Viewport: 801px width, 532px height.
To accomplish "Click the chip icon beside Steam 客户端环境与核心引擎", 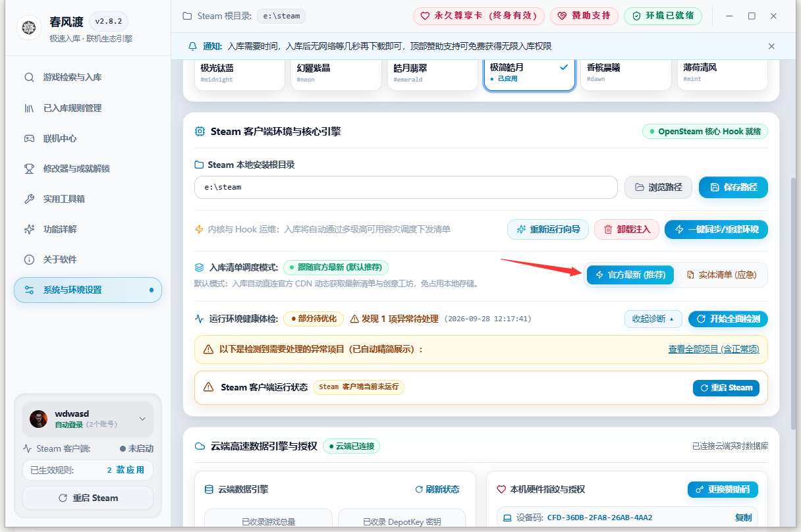I will [x=200, y=132].
